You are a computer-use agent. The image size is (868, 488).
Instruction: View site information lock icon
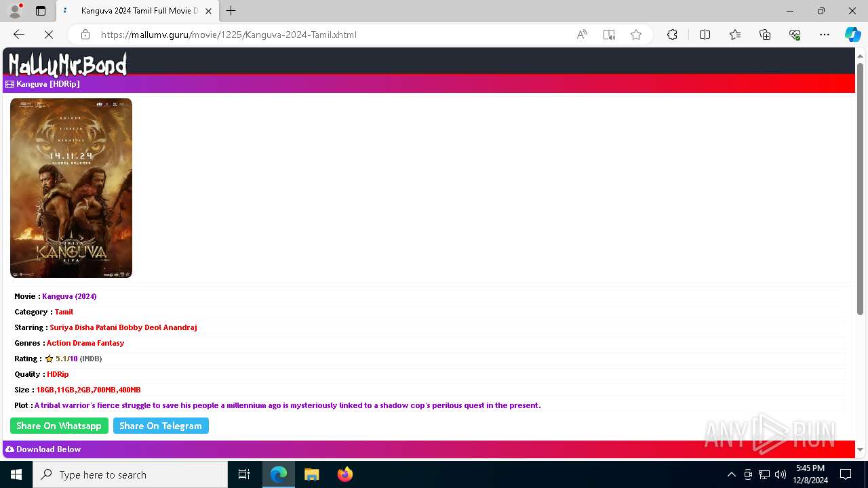pos(85,35)
